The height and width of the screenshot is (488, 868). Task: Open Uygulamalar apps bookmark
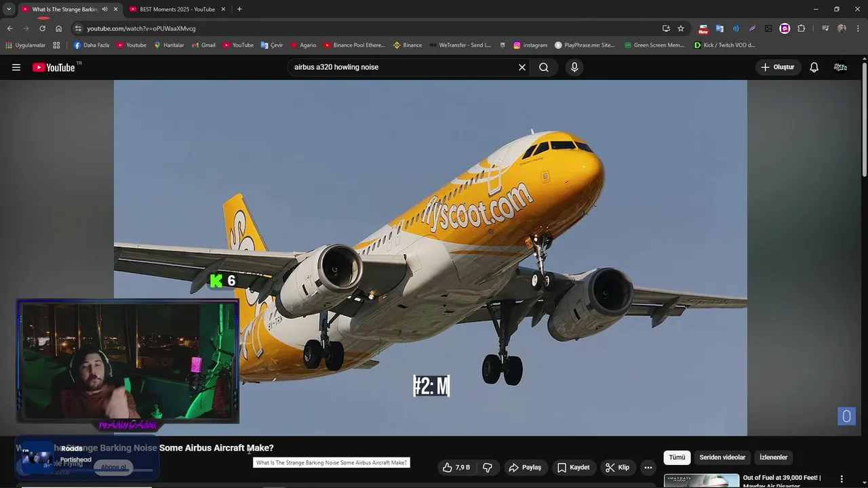[x=25, y=45]
